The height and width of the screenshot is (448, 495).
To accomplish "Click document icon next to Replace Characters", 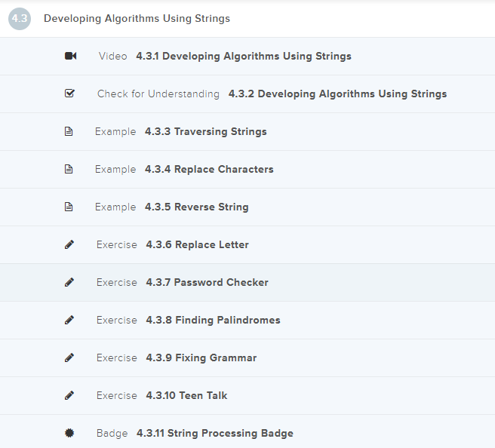I will pos(69,169).
